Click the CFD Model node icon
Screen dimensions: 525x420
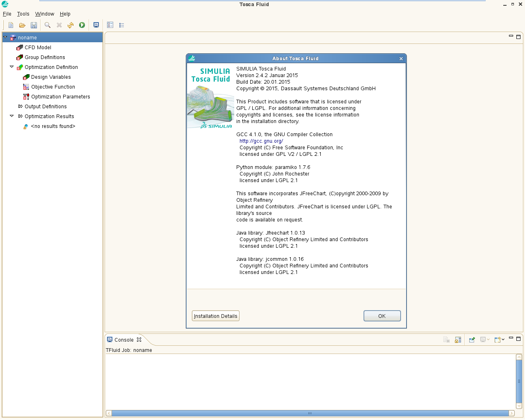click(20, 48)
